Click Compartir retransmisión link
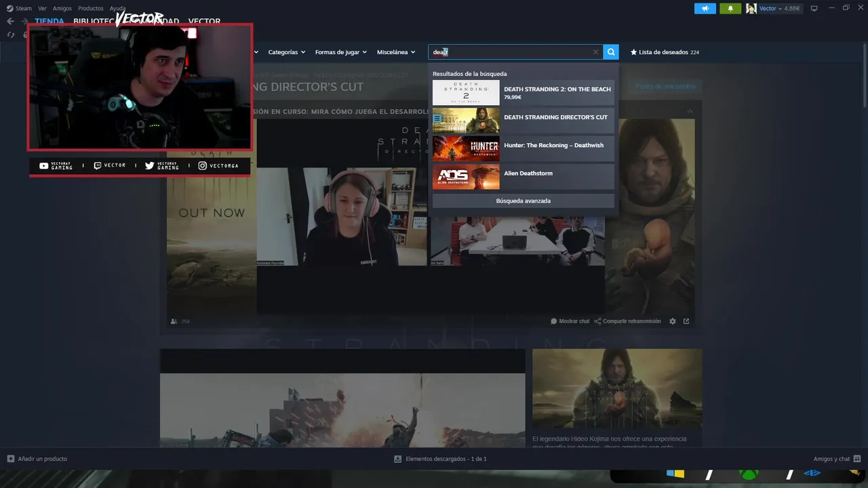868x488 pixels. (627, 321)
